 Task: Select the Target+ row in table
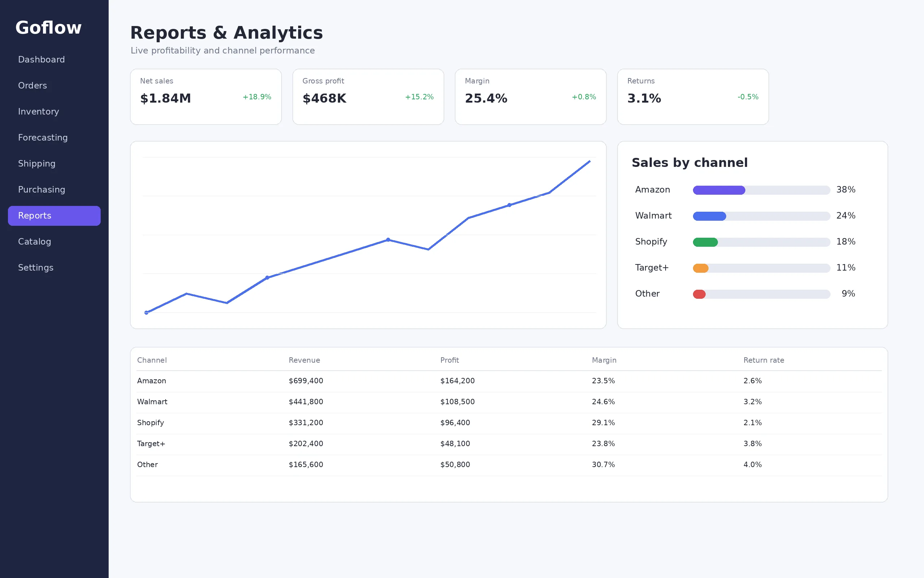pos(509,444)
